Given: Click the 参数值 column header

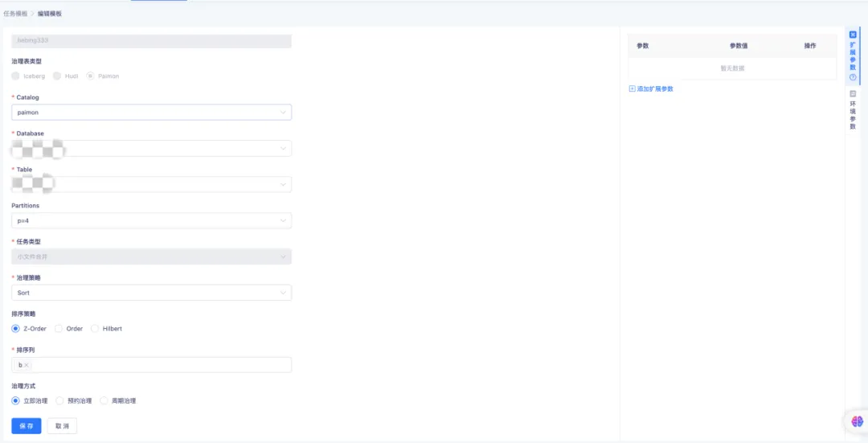Looking at the screenshot, I should (739, 46).
